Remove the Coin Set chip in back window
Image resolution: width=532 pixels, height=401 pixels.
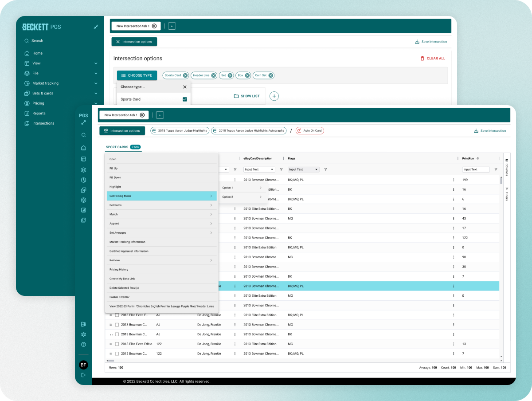[271, 75]
